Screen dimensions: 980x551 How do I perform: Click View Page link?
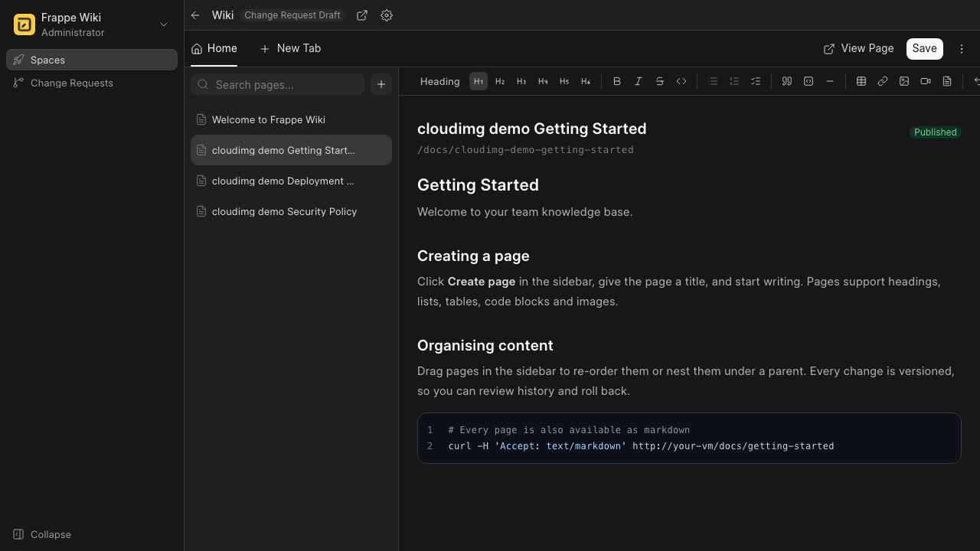tap(858, 48)
